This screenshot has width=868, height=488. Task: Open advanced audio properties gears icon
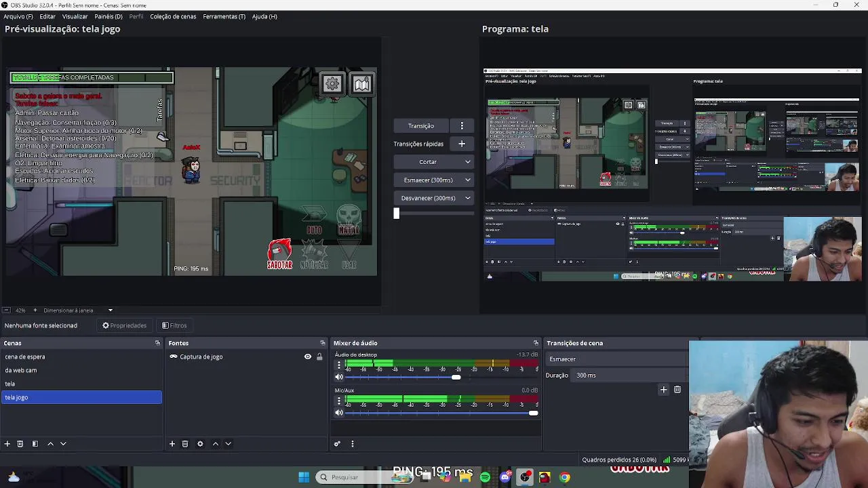point(337,443)
